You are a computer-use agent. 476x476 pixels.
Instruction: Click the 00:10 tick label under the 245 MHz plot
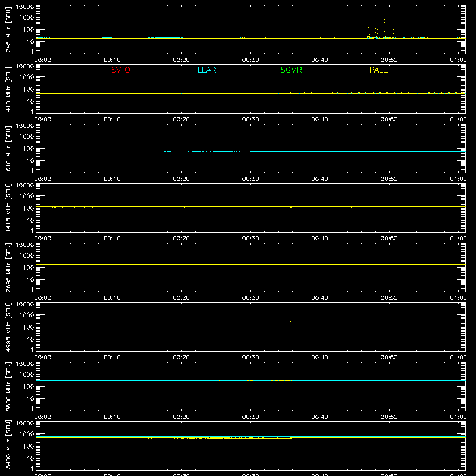coord(112,60)
